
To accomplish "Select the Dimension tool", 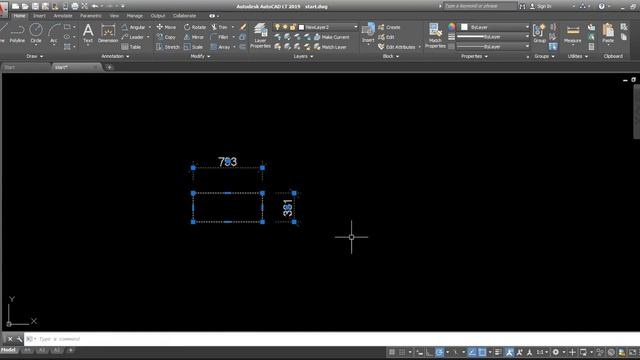I will 108,33.
